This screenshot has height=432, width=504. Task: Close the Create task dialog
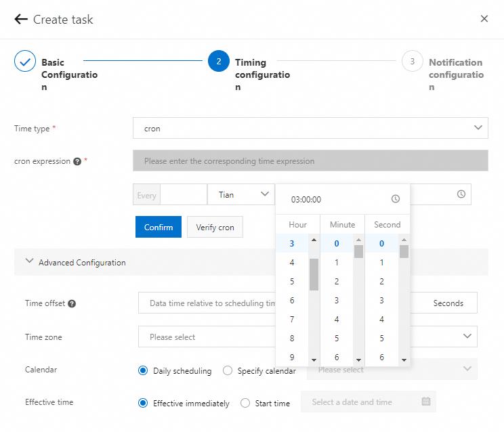484,19
